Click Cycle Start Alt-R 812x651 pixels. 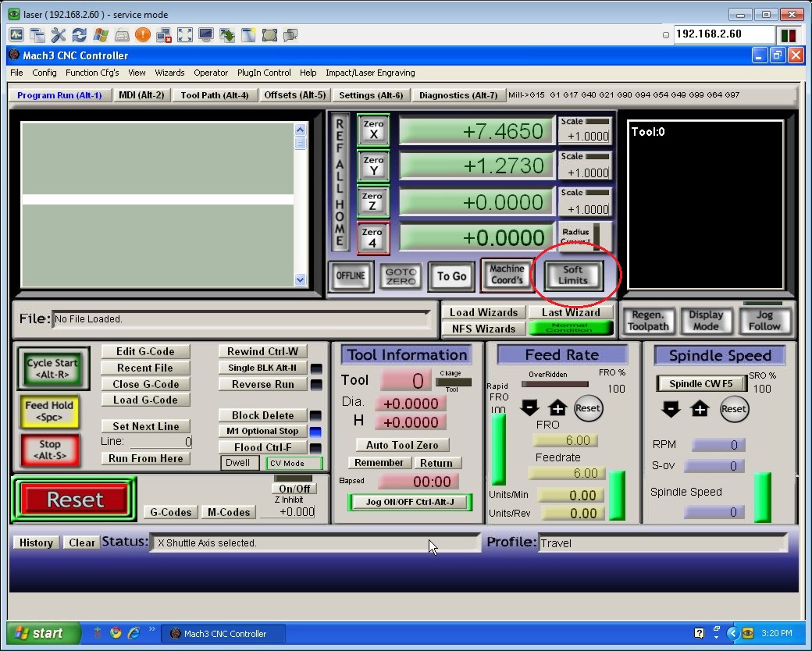point(52,368)
